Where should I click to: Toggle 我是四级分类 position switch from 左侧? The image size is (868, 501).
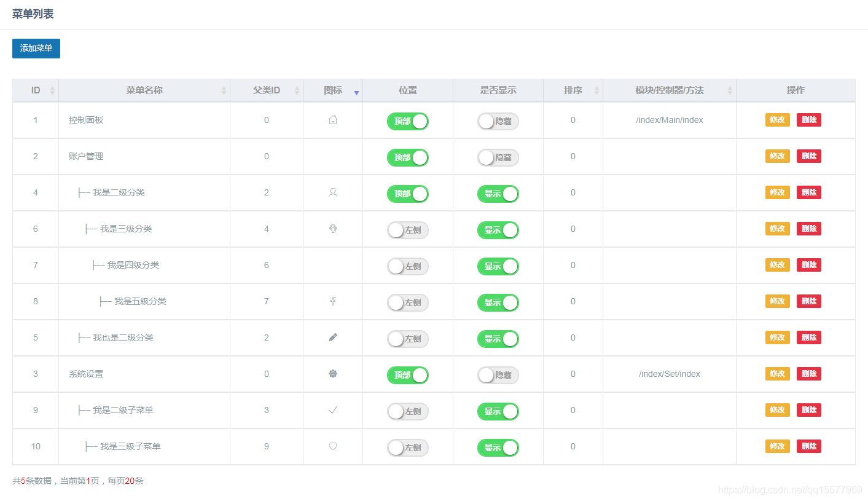[x=407, y=266]
